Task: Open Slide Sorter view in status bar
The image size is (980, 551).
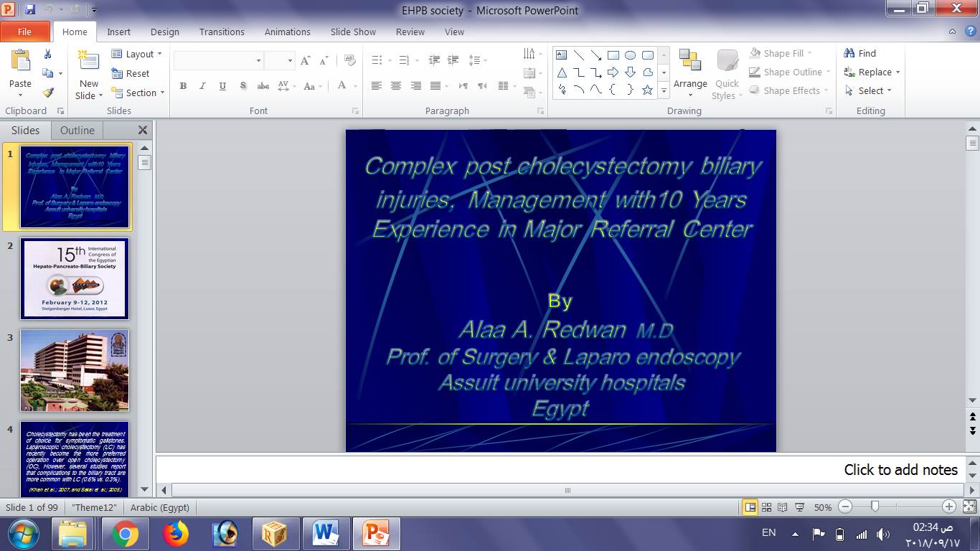Action: pyautogui.click(x=767, y=507)
